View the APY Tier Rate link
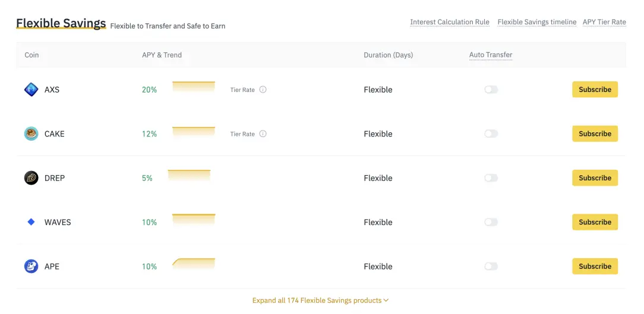Screen dimensions: 644x314 [x=604, y=22]
